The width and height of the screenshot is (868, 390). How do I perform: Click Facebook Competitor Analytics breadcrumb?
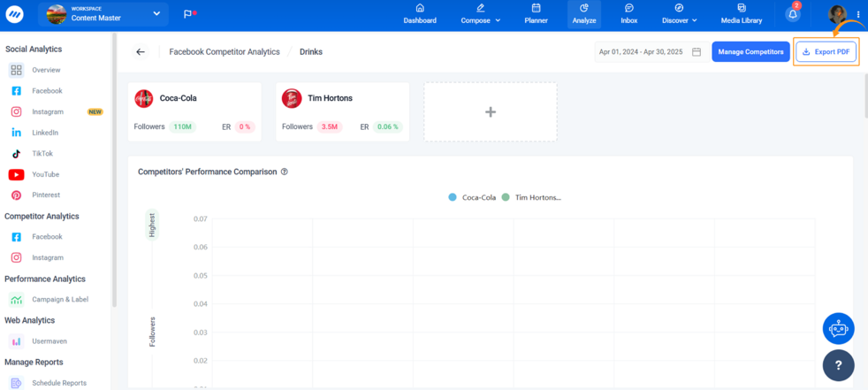(x=225, y=51)
